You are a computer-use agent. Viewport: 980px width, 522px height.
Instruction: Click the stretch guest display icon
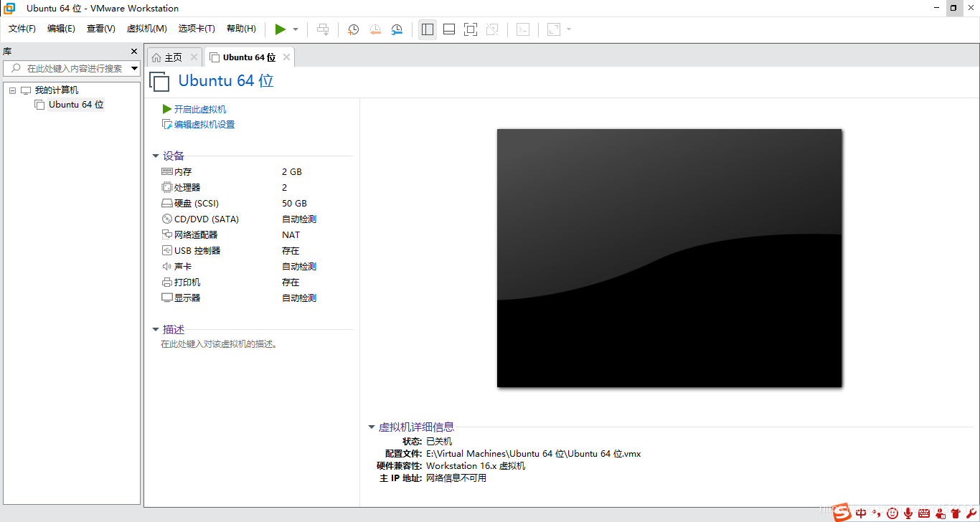pos(554,29)
